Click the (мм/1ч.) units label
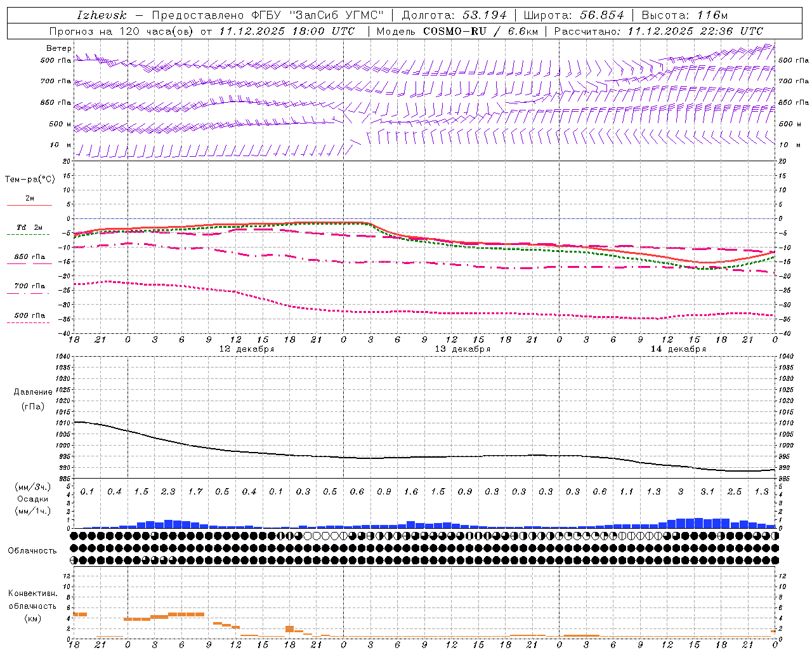 coord(32,511)
